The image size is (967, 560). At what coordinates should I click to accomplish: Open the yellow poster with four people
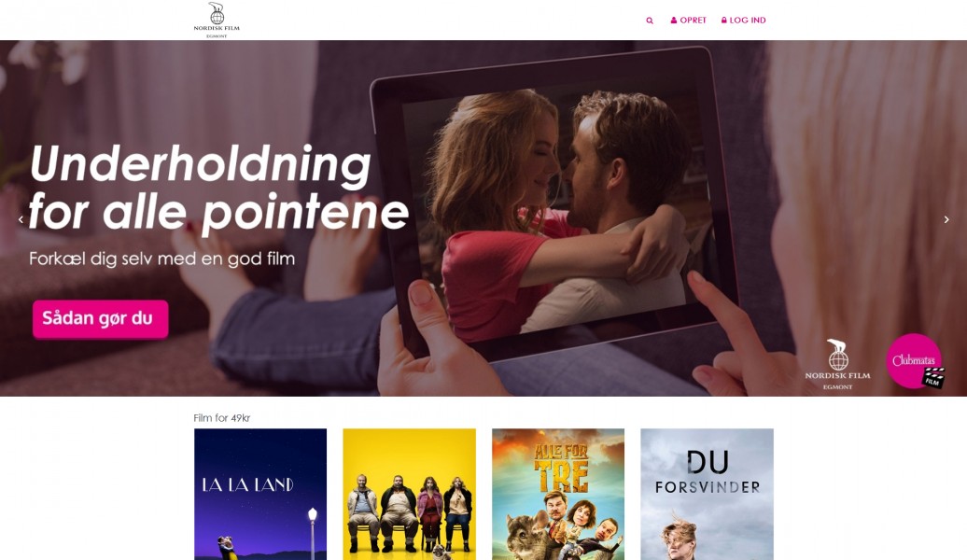click(410, 494)
